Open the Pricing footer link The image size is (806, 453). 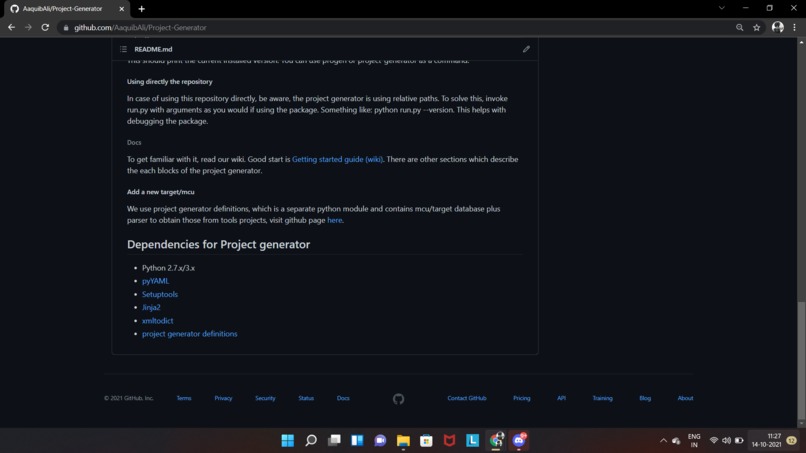[521, 398]
